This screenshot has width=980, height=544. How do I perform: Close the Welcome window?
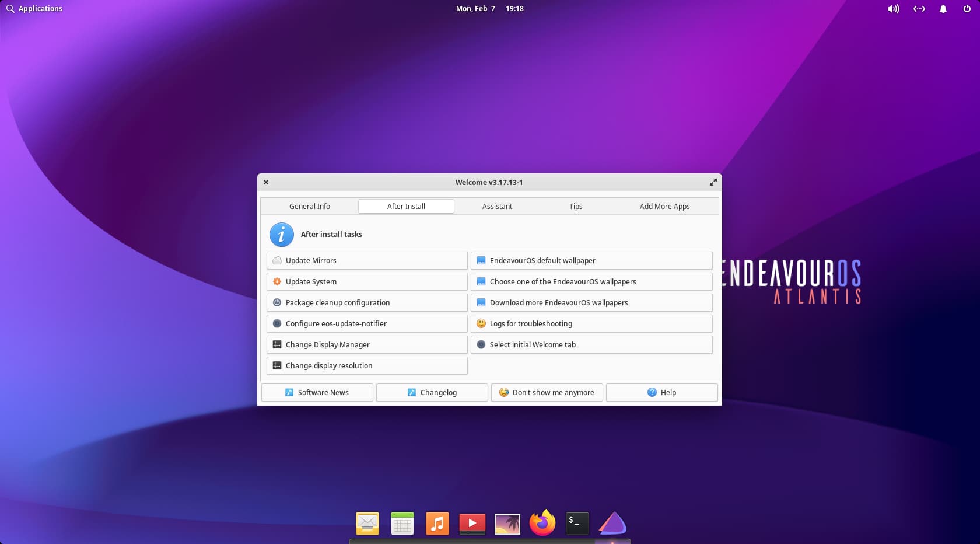coord(266,182)
